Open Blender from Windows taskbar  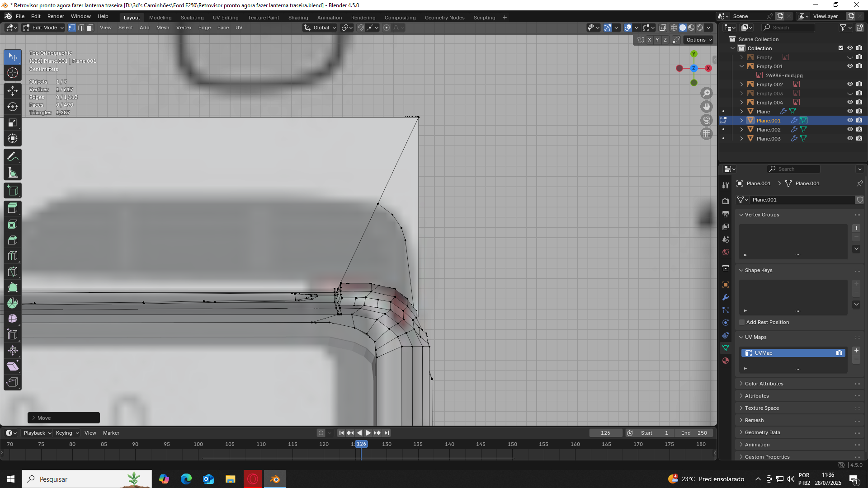click(275, 479)
